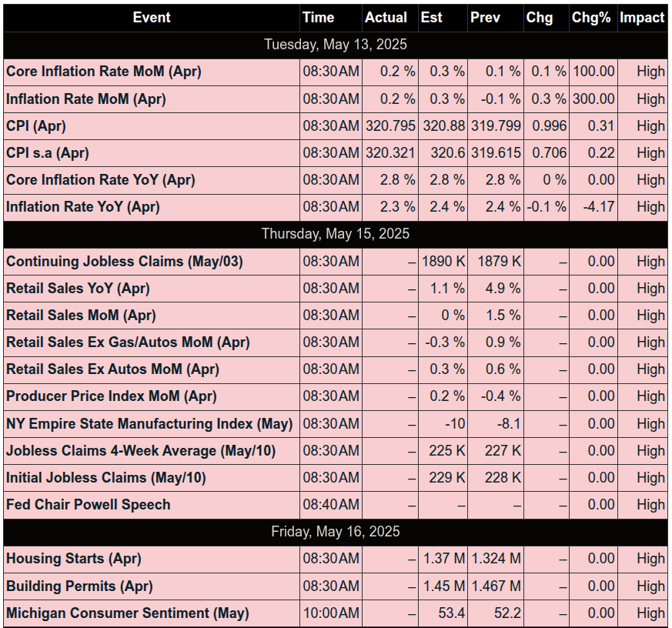Select the Tuesday, May 13, 2025 date row

pos(336,44)
